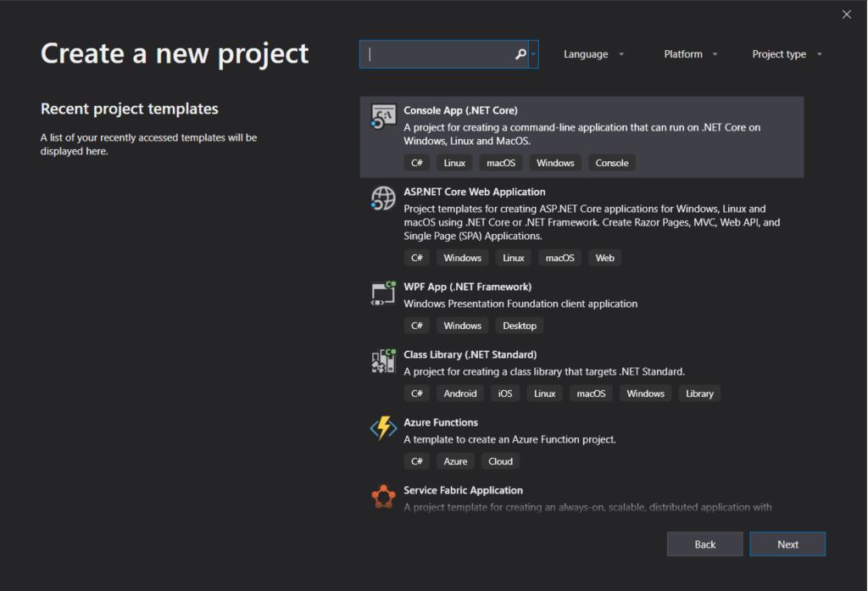Select the Console App (.NET Core) template title

tap(460, 110)
